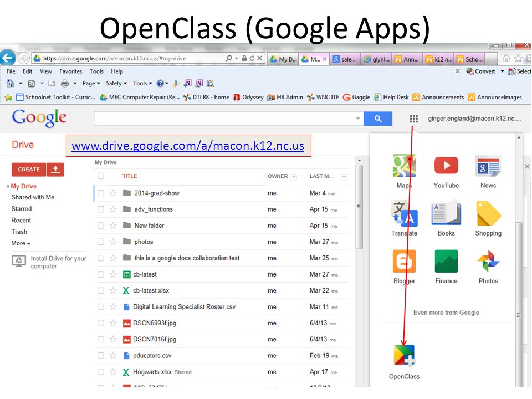This screenshot has width=532, height=399.
Task: Check the box for New folder
Action: pyautogui.click(x=101, y=226)
